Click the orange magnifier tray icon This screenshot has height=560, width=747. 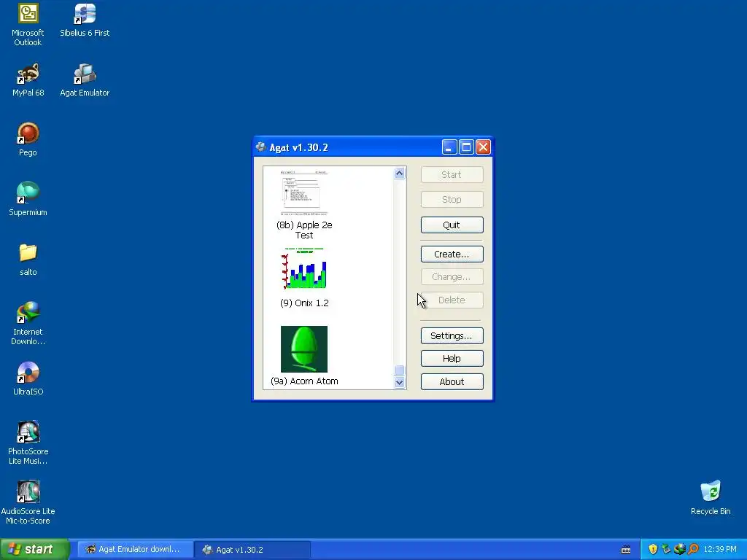(x=693, y=549)
